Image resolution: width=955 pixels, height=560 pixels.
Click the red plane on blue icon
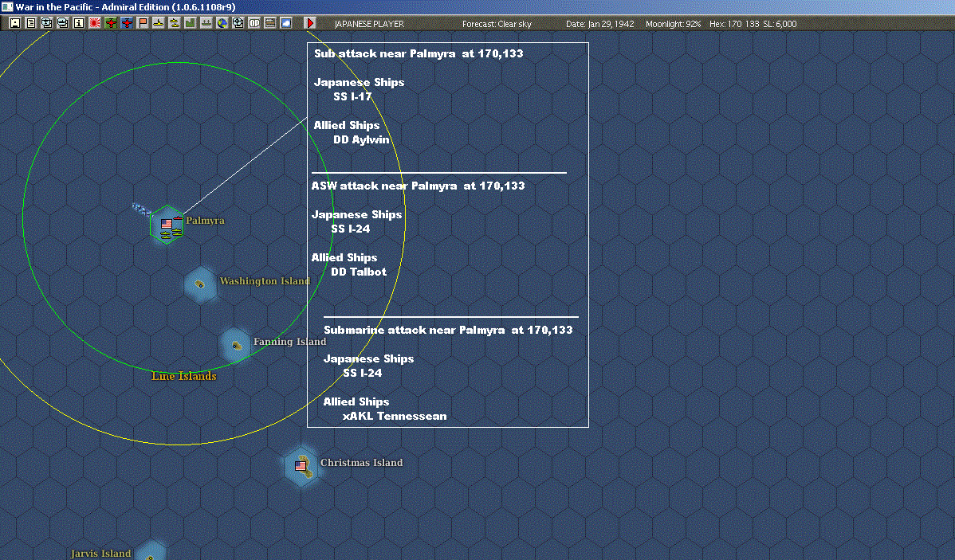coord(127,23)
